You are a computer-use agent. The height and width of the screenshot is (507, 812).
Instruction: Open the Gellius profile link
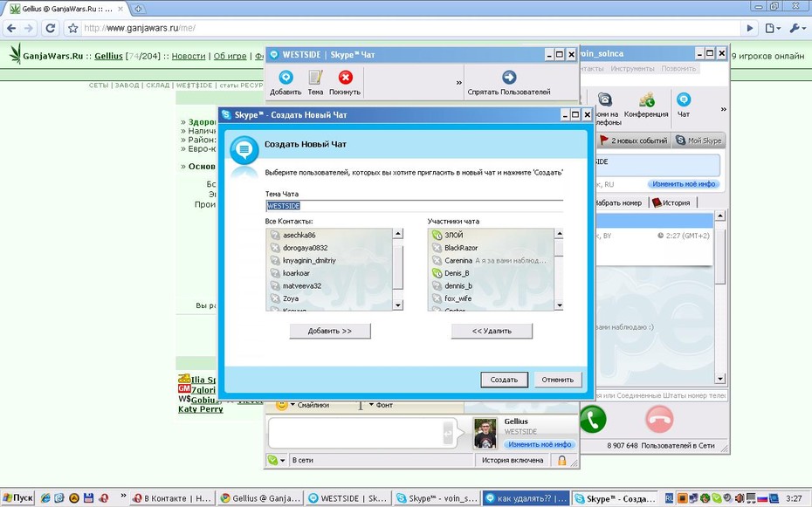coord(108,56)
